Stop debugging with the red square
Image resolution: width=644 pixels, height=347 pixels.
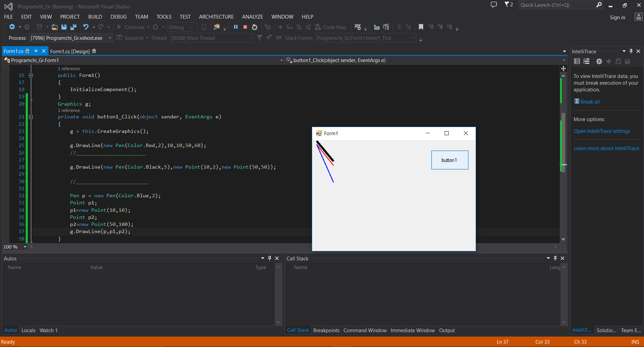click(245, 27)
